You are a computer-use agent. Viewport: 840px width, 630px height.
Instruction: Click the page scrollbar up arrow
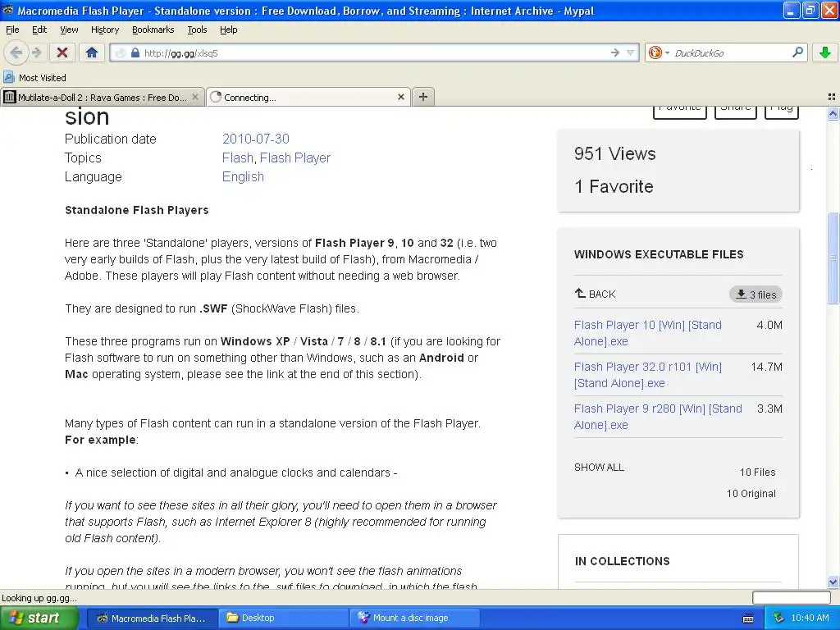(x=833, y=113)
